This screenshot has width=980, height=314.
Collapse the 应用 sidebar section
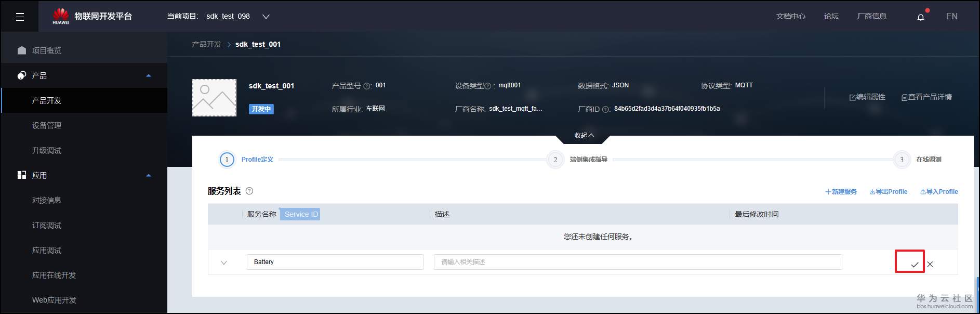(149, 175)
